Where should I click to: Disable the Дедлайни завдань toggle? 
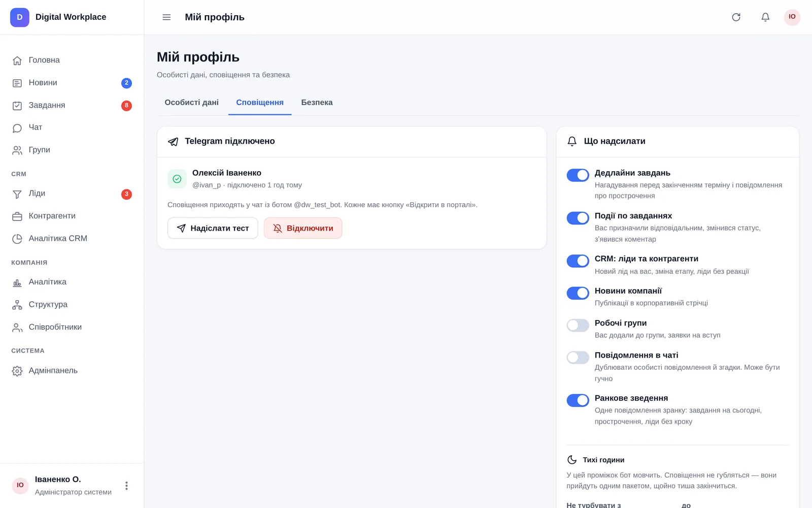point(578,175)
